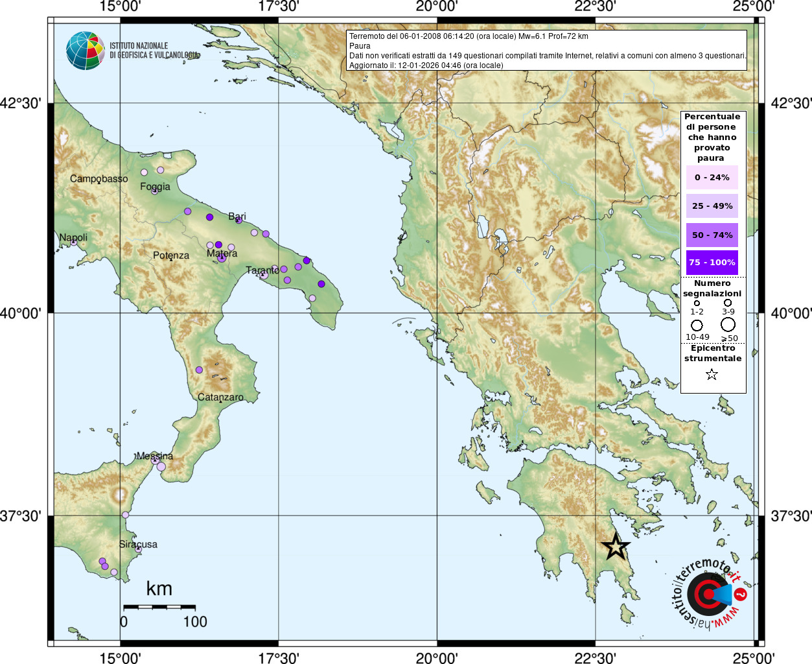The height and width of the screenshot is (664, 812).
Task: Click the 'Percentuale di persone' legend heading
Action: click(x=712, y=137)
